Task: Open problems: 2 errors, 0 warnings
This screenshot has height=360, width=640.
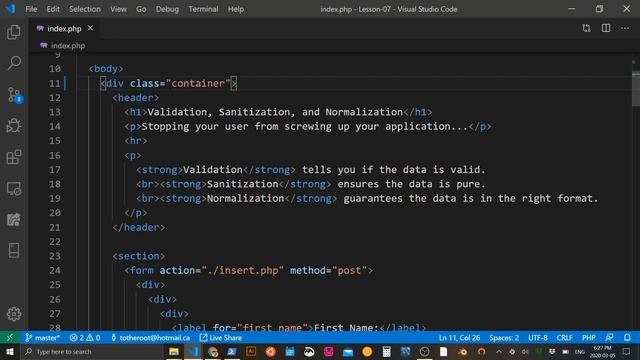Action: 85,338
